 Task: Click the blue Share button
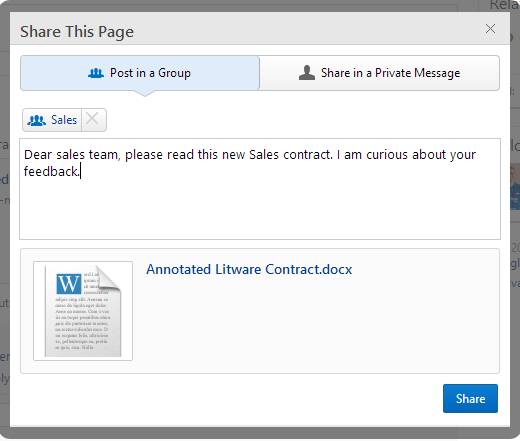(470, 399)
